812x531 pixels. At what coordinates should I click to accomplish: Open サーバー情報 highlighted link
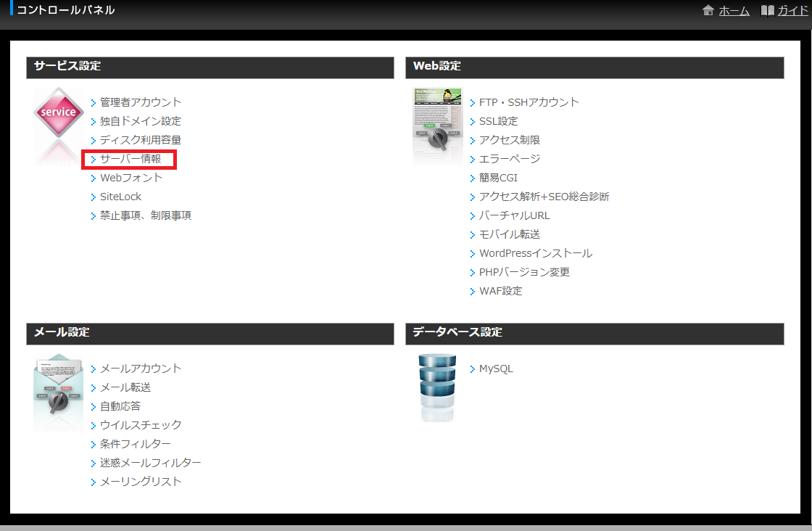pos(130,159)
